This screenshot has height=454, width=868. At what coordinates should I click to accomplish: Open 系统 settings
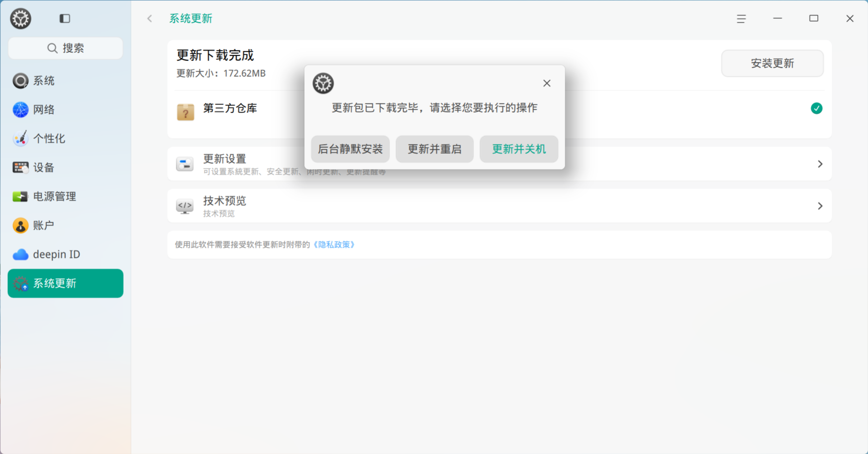66,81
